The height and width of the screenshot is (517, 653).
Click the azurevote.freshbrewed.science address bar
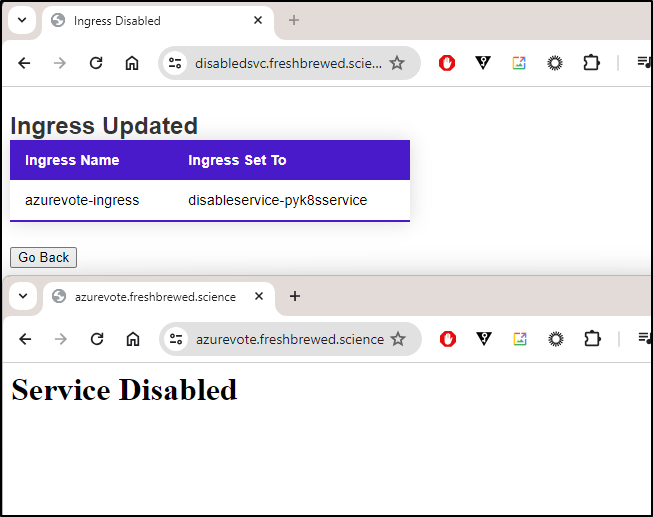click(290, 339)
